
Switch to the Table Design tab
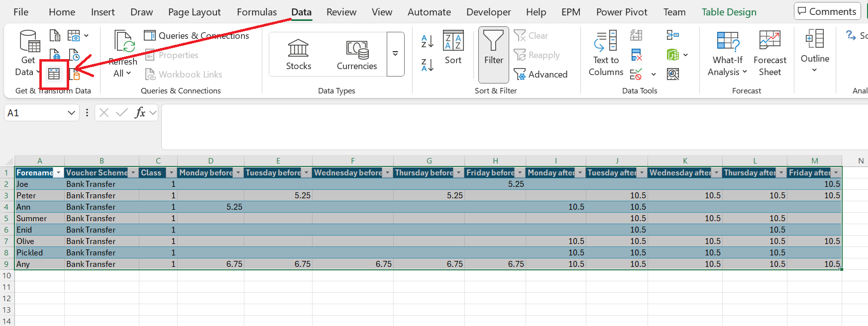coord(729,12)
